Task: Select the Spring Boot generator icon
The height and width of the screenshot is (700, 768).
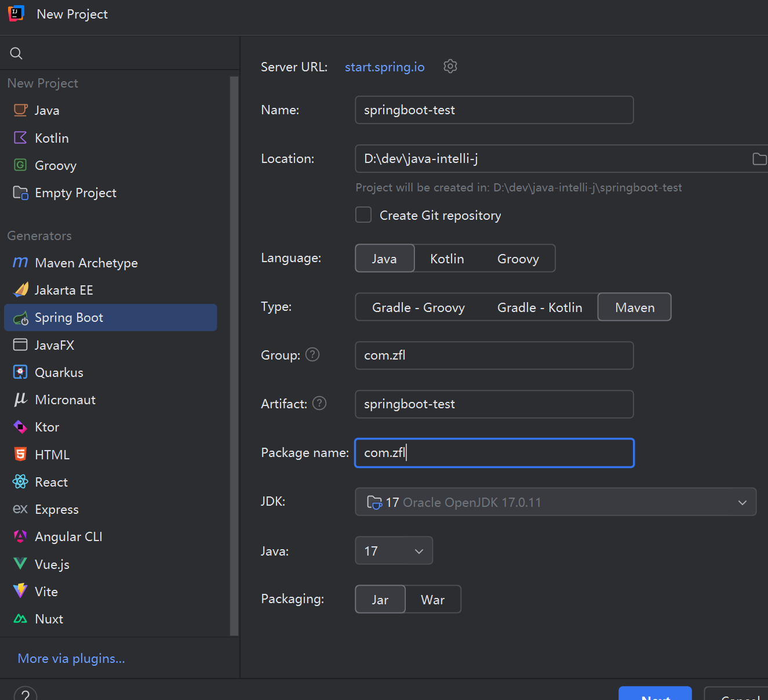Action: click(x=21, y=318)
